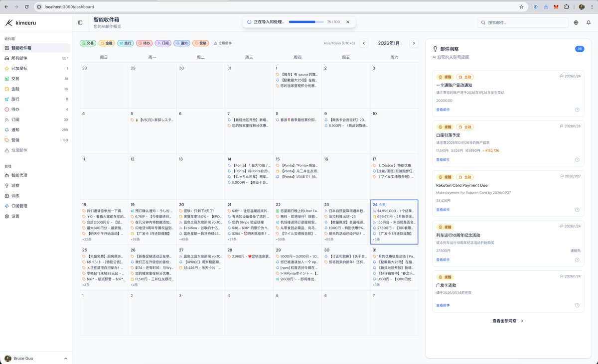Open 查看全部洞察 link
This screenshot has height=364, width=598.
point(508,321)
